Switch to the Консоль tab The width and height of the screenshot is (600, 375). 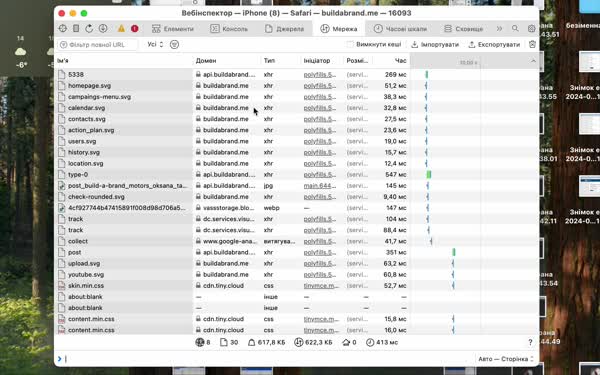(x=230, y=29)
